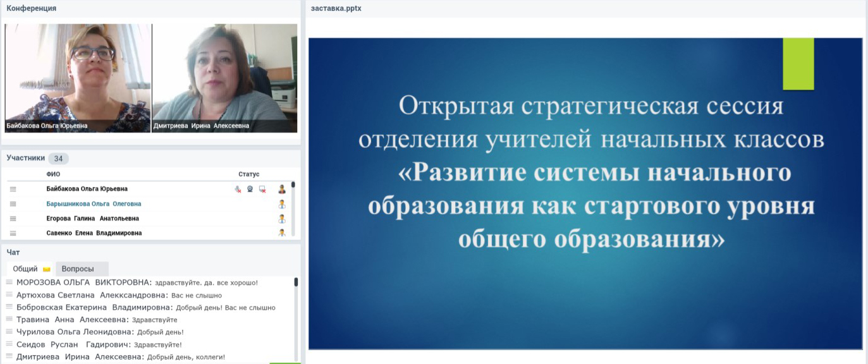
Task: Click Сеидов Руслан's message 'Здравствуйте!'
Action: click(x=157, y=344)
